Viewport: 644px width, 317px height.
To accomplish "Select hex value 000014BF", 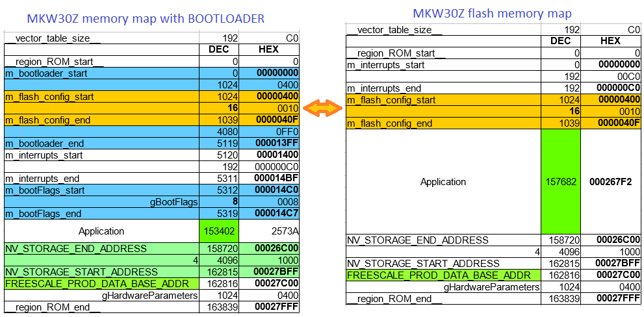I will [x=276, y=179].
